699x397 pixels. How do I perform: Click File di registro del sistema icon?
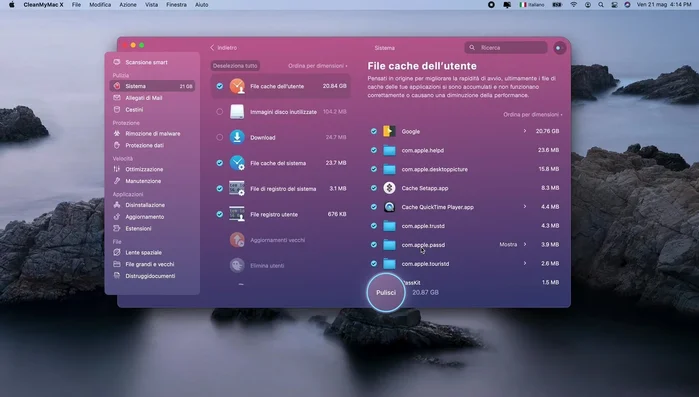(x=237, y=188)
